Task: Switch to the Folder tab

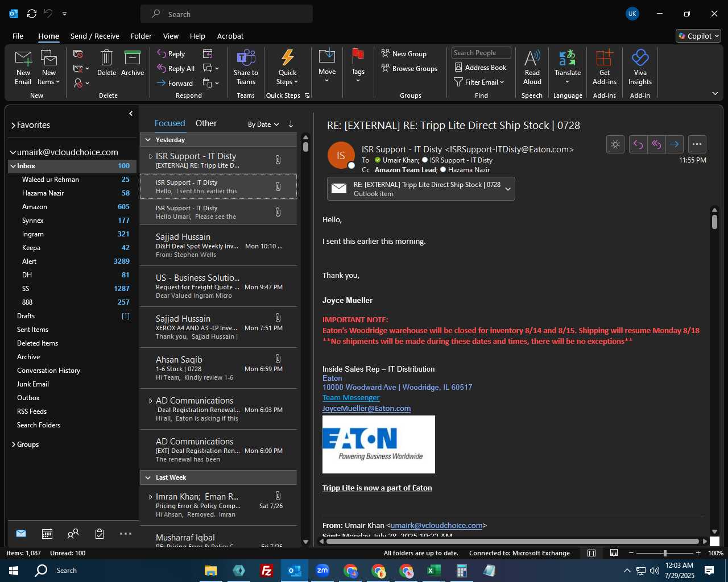Action: [141, 36]
